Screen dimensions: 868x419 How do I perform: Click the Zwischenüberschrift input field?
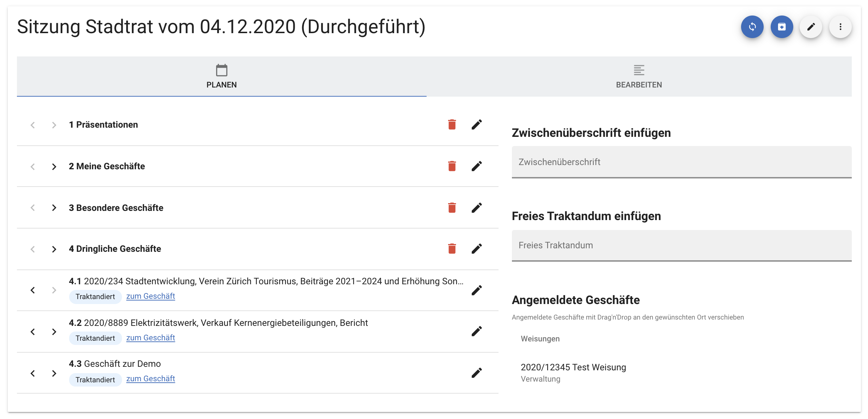click(x=681, y=162)
